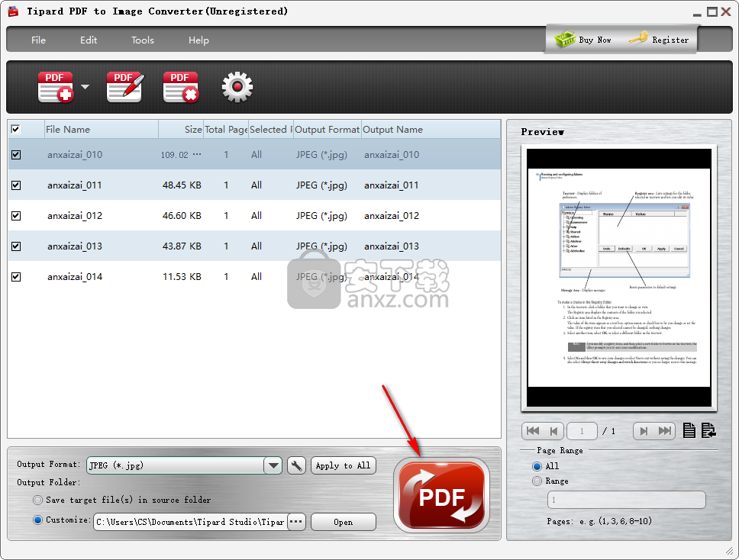Open the Help menu
The image size is (739, 560).
199,40
